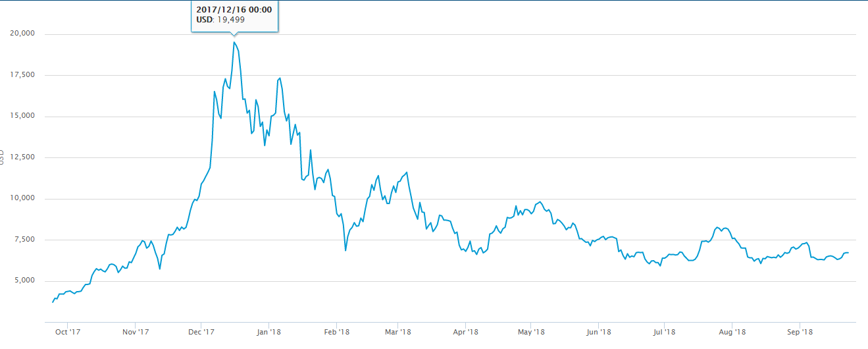Click the Aug '18 x-axis label
This screenshot has height=349, width=868.
click(731, 333)
